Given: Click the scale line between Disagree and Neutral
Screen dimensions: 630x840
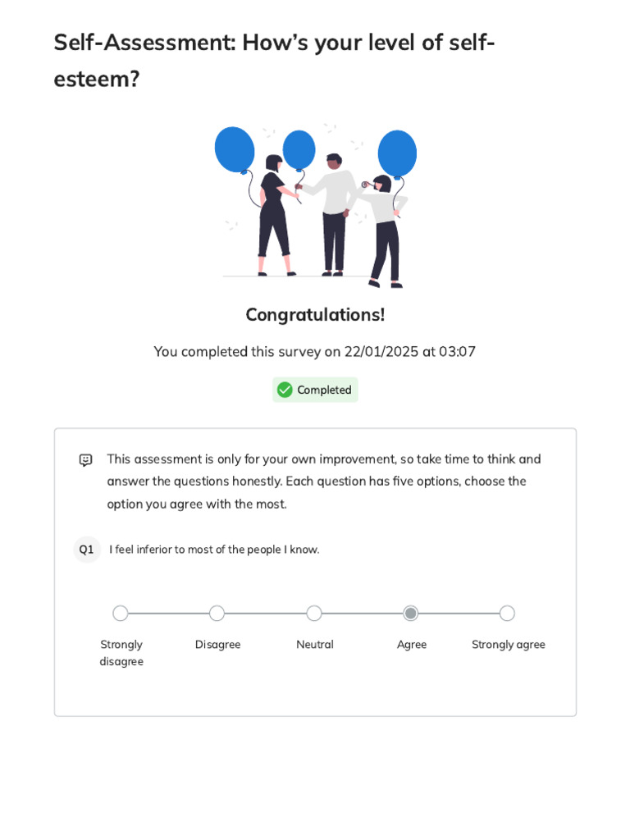Looking at the screenshot, I should coord(265,614).
